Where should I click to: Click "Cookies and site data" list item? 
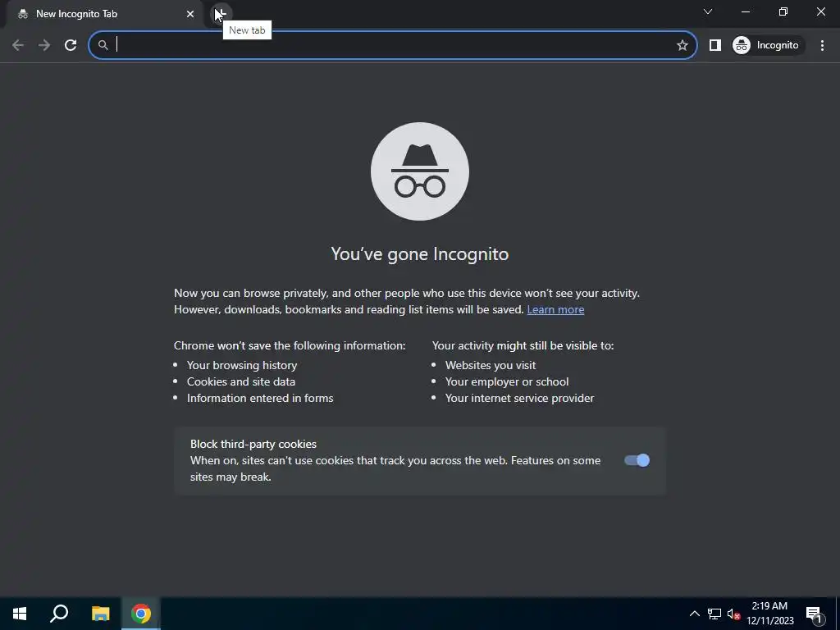[241, 382]
